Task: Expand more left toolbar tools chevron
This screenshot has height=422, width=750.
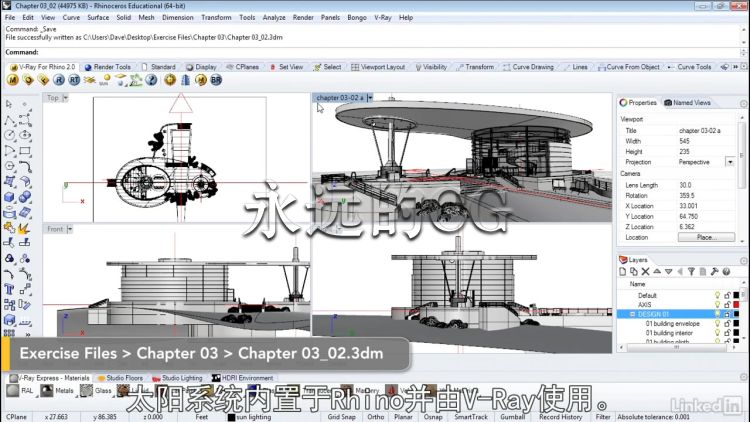Action: click(x=28, y=334)
